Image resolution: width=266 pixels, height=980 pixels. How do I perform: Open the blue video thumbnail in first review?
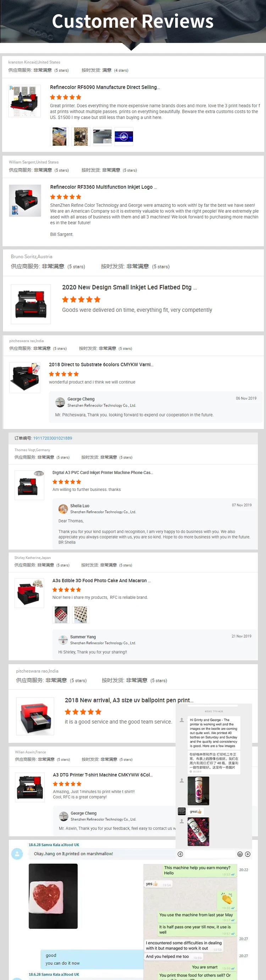point(124,136)
